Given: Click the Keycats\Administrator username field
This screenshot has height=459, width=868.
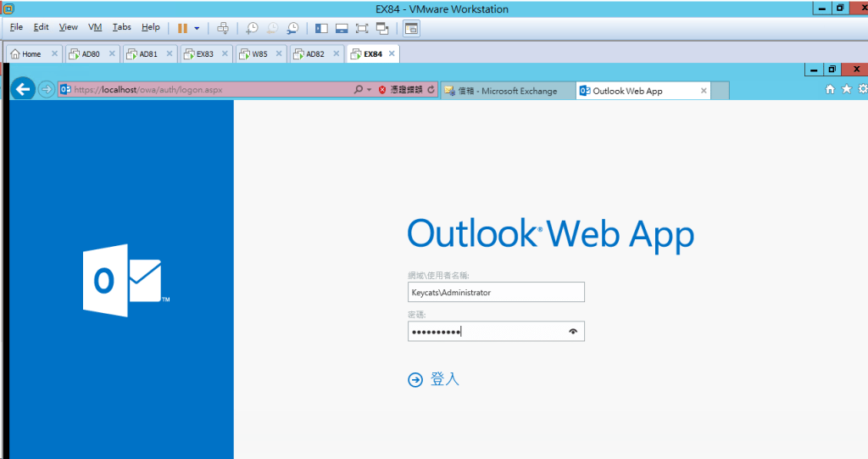Looking at the screenshot, I should pyautogui.click(x=496, y=292).
